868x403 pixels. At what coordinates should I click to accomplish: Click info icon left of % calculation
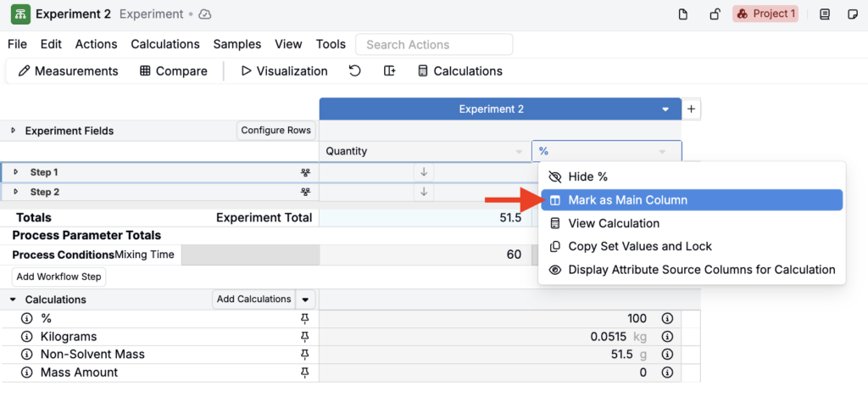(x=26, y=319)
